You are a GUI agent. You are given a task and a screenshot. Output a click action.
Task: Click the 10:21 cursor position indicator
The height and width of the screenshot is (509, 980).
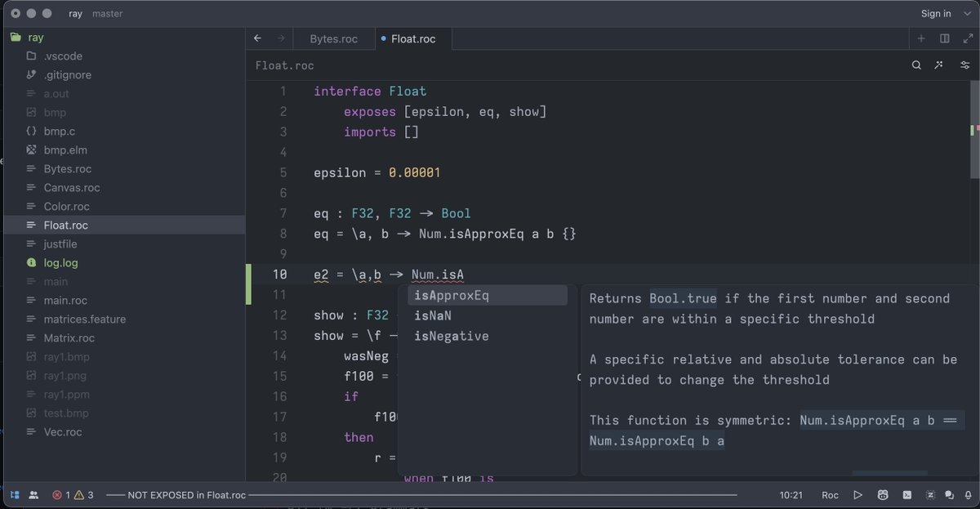pyautogui.click(x=792, y=495)
